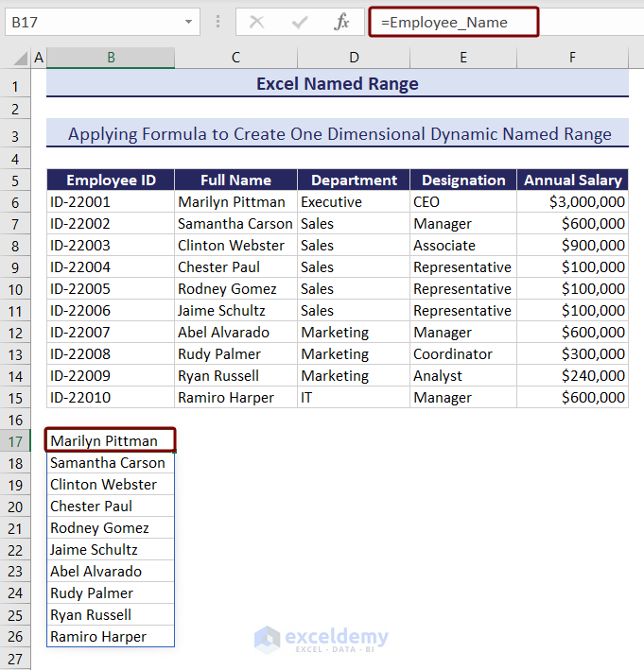Select spilled cell 'Ramiro Harper' in row 26
644x670 pixels.
111,637
